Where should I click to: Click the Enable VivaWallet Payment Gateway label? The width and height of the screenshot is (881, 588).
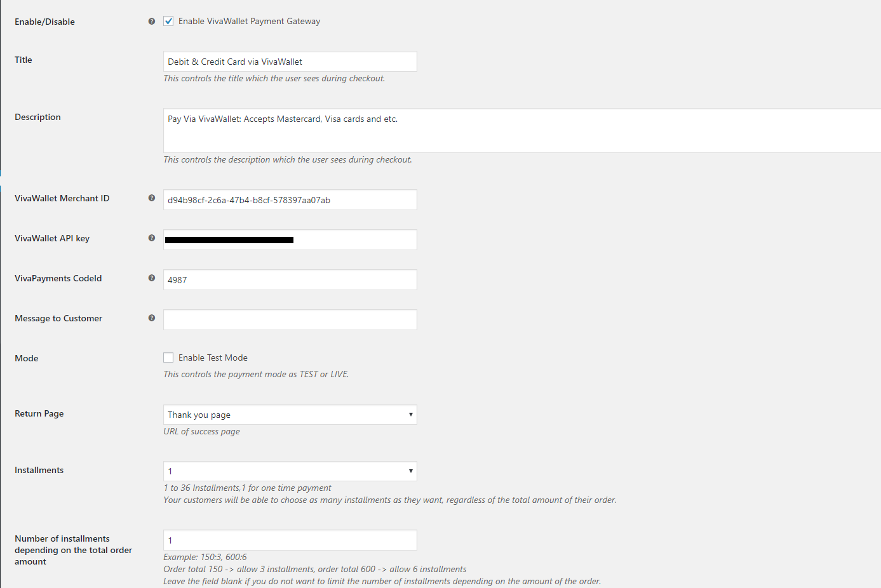(x=249, y=20)
